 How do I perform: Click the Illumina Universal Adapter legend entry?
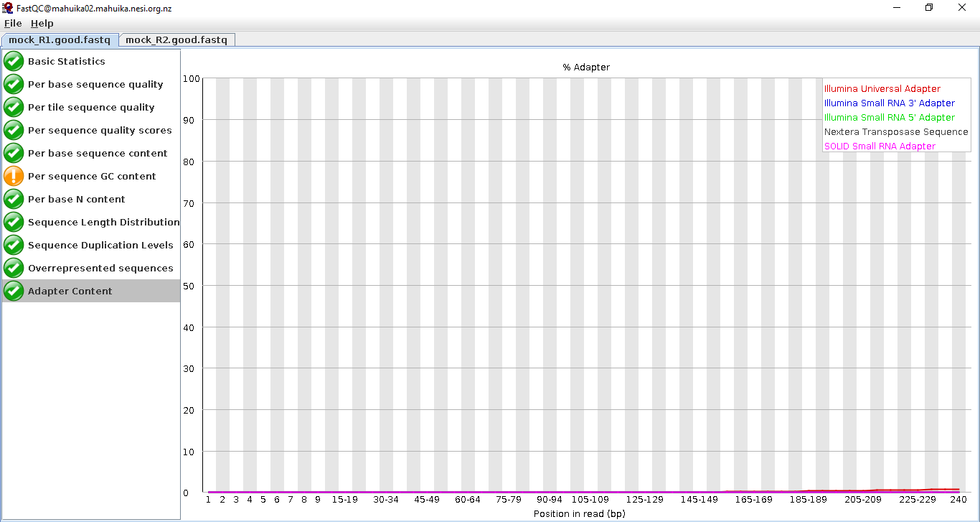pos(882,89)
